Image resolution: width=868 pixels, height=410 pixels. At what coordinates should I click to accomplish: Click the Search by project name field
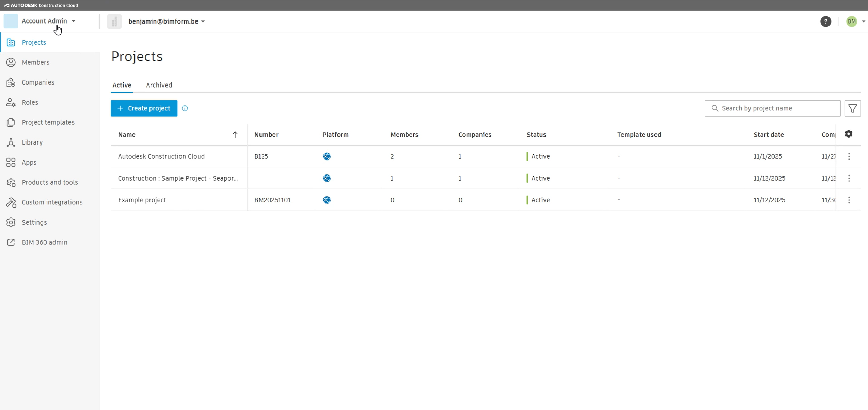coord(776,108)
